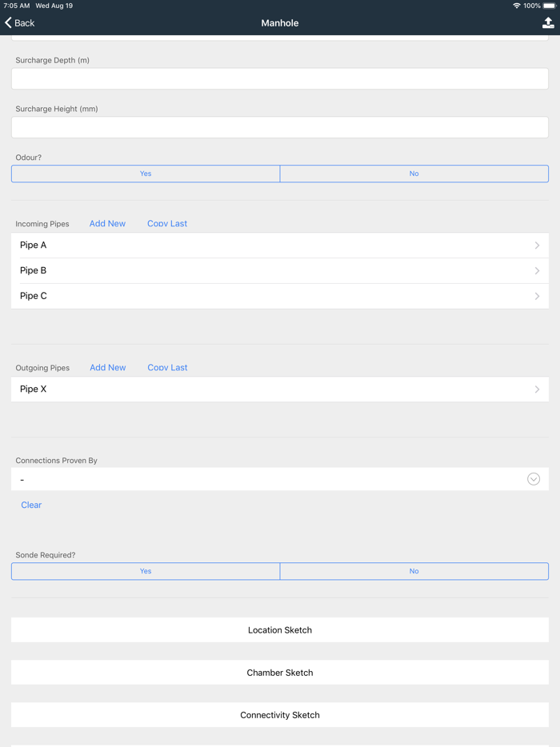Open the Connectivity Sketch
560x747 pixels.
click(280, 715)
